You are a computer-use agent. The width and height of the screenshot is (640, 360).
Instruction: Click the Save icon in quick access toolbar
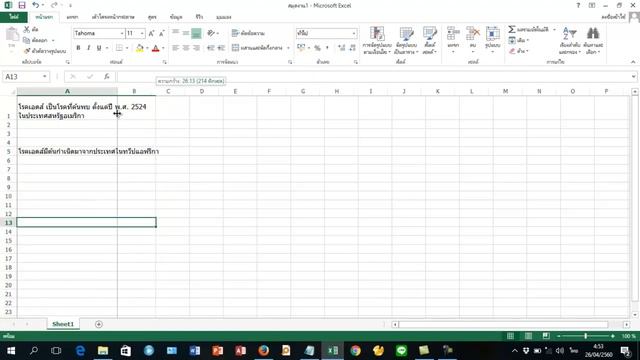22,5
